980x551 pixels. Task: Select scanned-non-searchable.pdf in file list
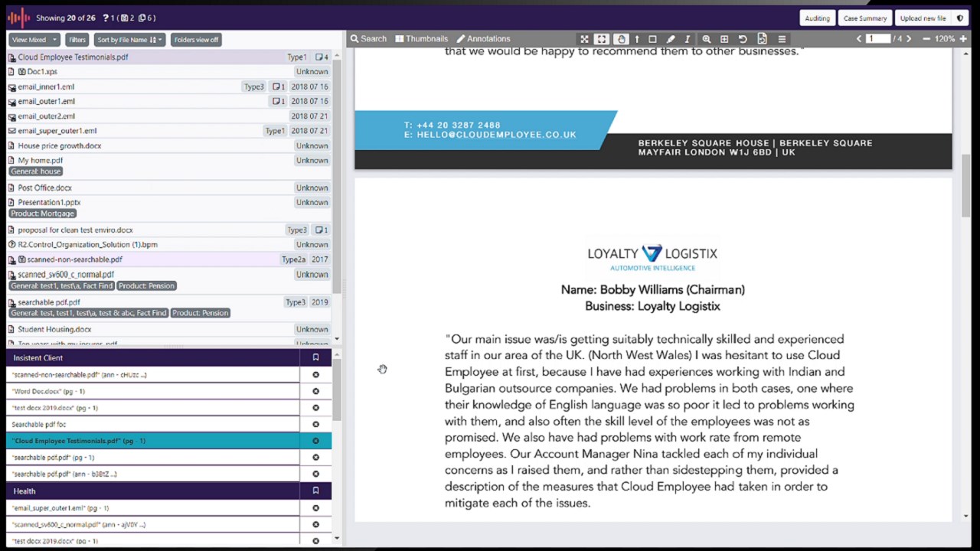[x=168, y=259]
